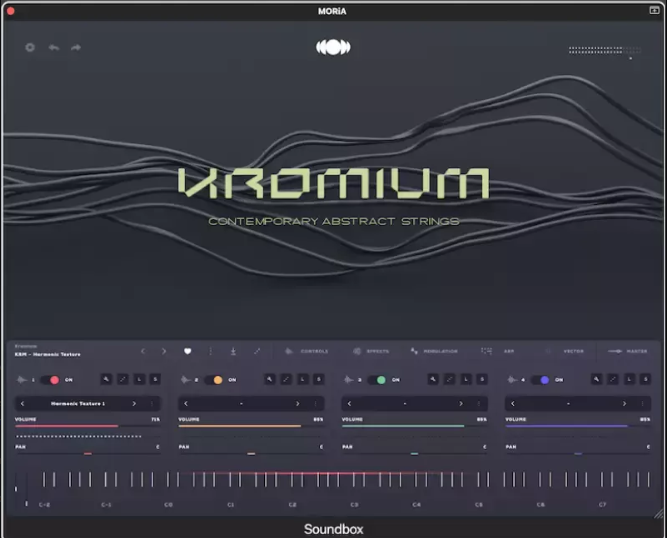Toggle layer 1 L lock button
Image resolution: width=667 pixels, height=538 pixels.
click(139, 379)
